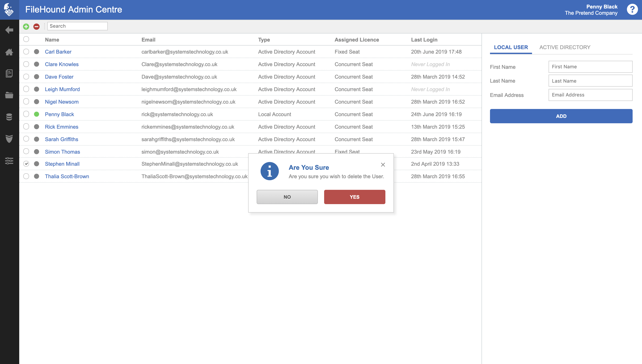Viewport: 642px width, 364px height.
Task: Click the green add user icon
Action: [26, 26]
